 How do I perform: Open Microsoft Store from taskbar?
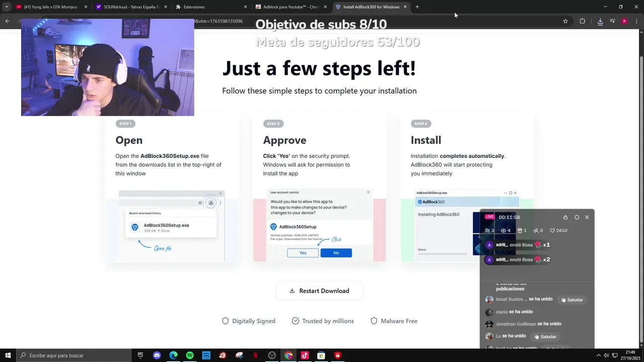click(x=321, y=355)
